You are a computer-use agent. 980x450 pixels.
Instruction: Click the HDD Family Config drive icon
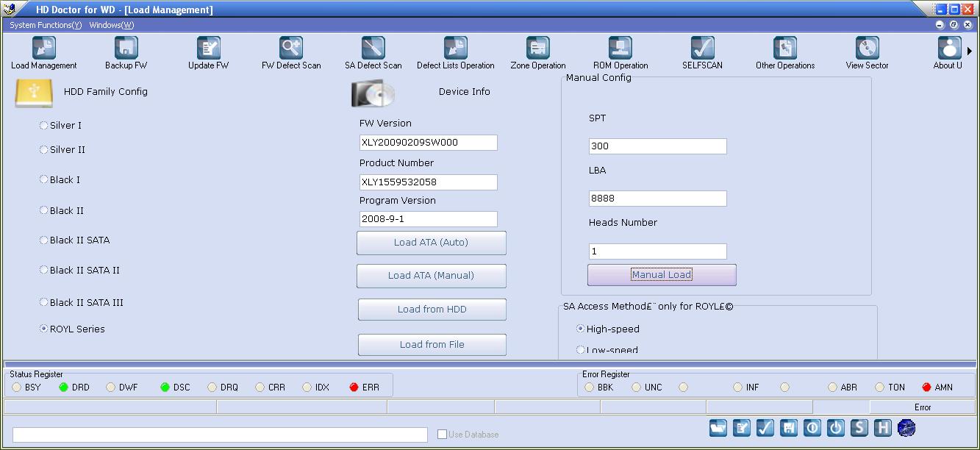tap(33, 93)
